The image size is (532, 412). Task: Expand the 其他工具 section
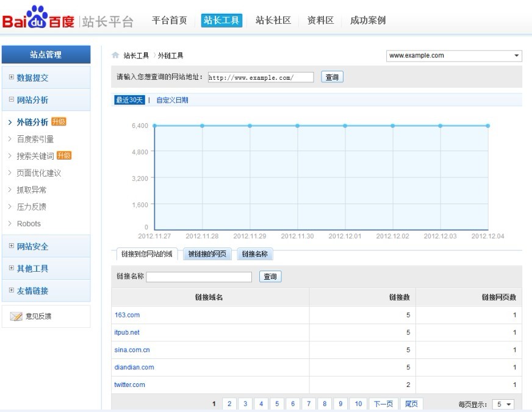click(32, 269)
